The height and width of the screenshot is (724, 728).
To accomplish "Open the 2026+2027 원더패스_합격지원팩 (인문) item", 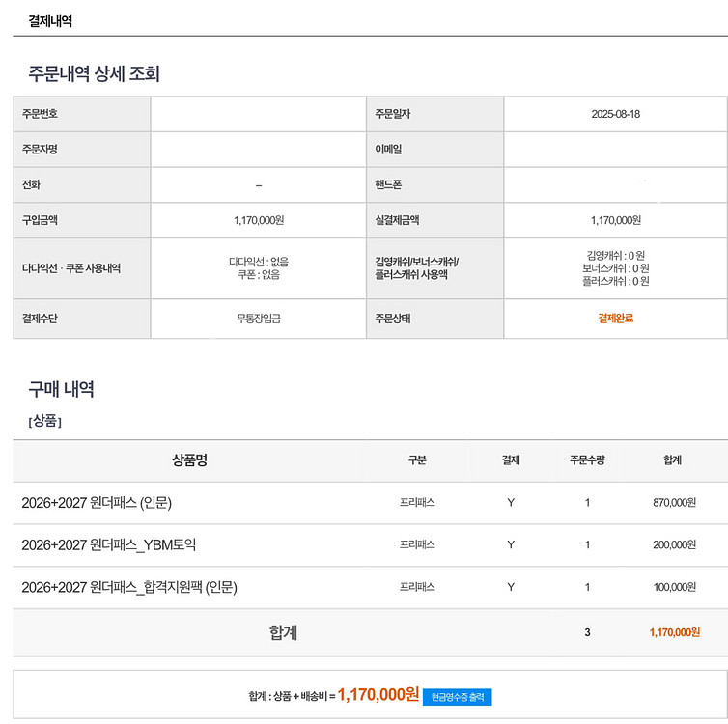I will pos(129,587).
